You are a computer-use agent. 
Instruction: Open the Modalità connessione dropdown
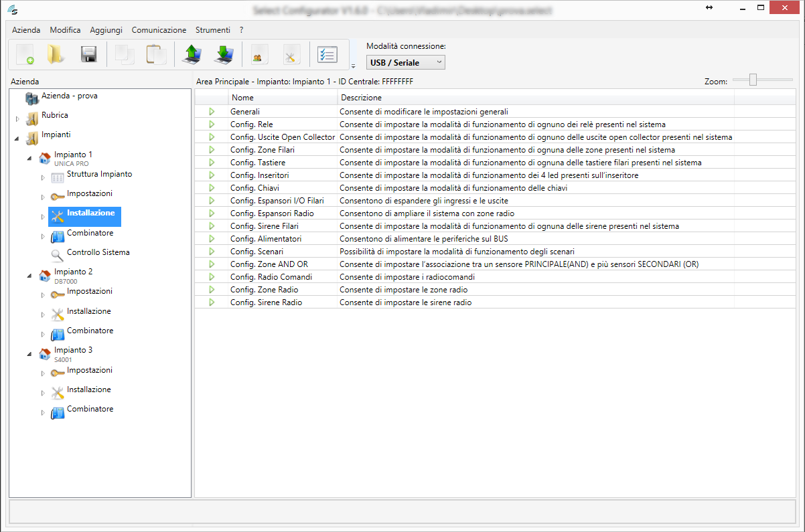pyautogui.click(x=406, y=62)
